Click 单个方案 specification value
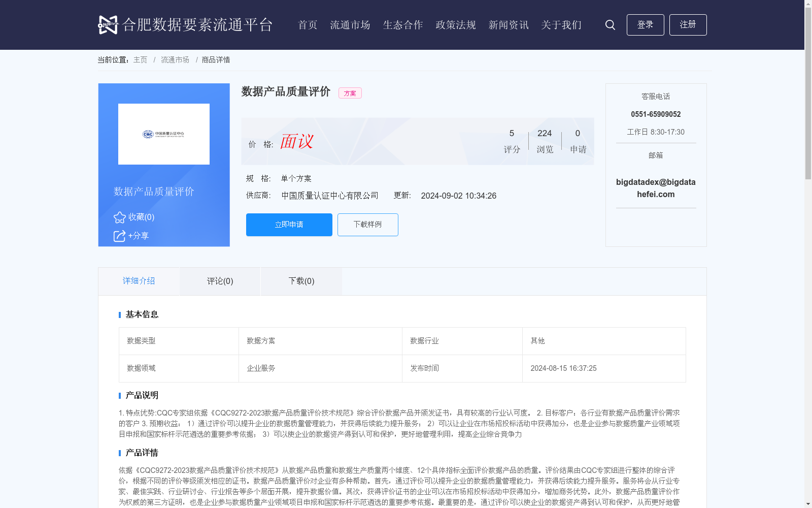 click(296, 178)
